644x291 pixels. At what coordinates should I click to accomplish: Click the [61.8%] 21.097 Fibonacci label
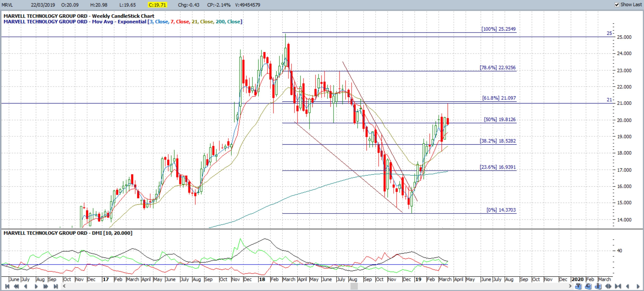(x=499, y=98)
